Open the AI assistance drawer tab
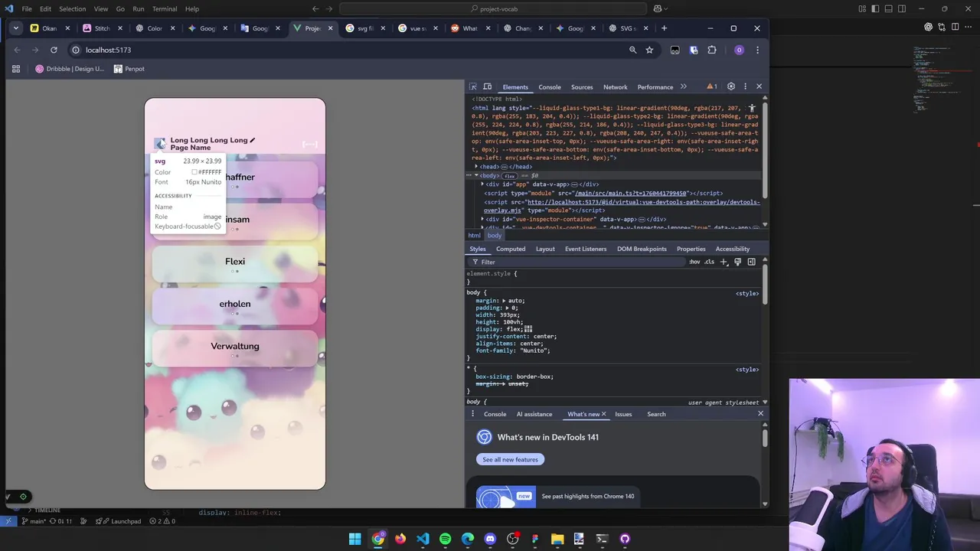 click(534, 414)
